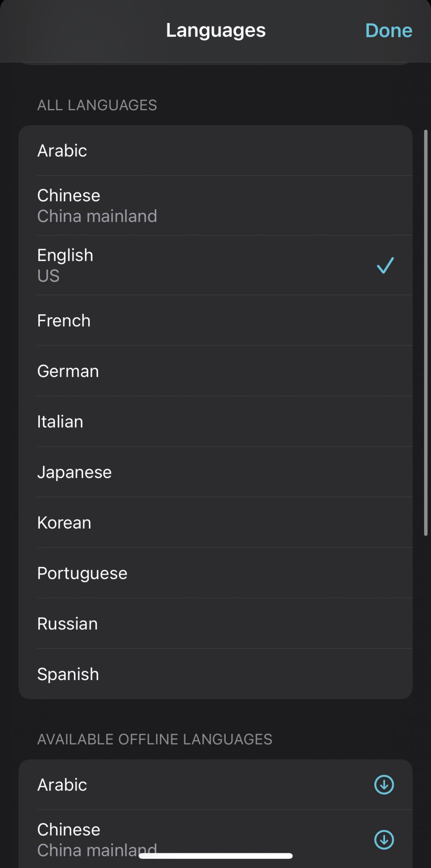Select Russian language row
The height and width of the screenshot is (868, 431).
[x=68, y=624]
